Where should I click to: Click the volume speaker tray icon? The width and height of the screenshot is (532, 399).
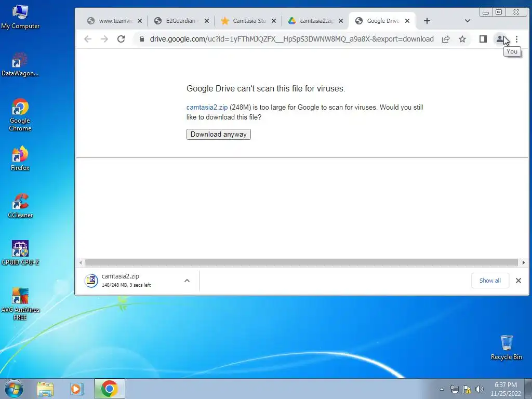pyautogui.click(x=479, y=389)
